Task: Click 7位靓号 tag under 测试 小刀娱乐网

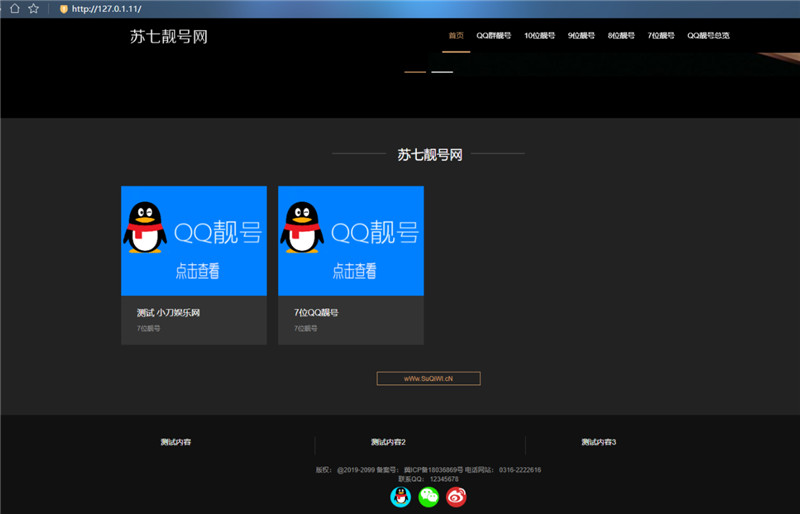Action: (x=148, y=328)
